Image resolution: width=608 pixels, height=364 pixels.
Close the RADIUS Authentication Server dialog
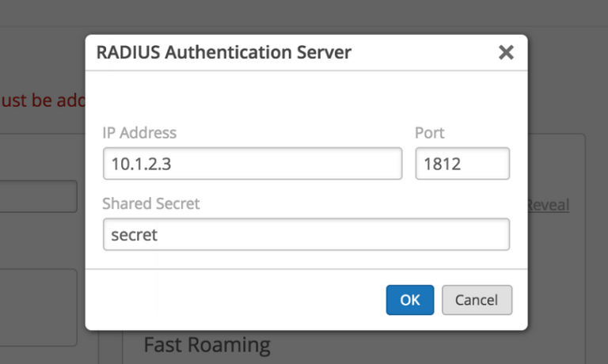[x=506, y=53]
